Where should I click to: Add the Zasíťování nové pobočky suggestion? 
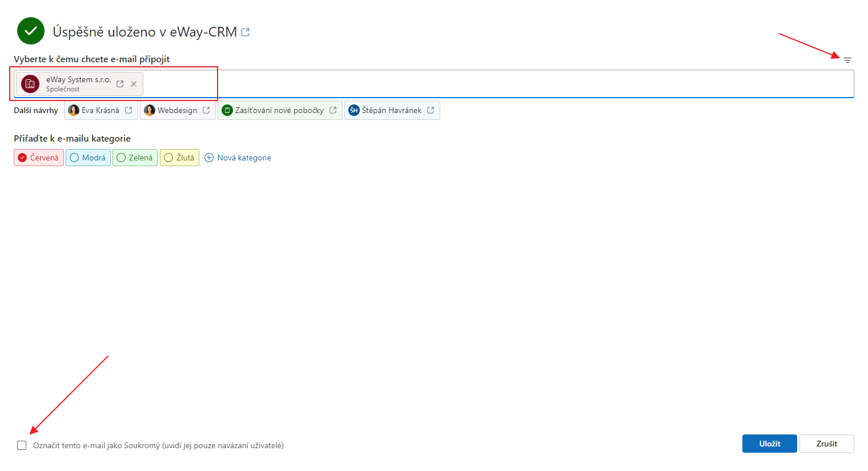click(x=279, y=110)
